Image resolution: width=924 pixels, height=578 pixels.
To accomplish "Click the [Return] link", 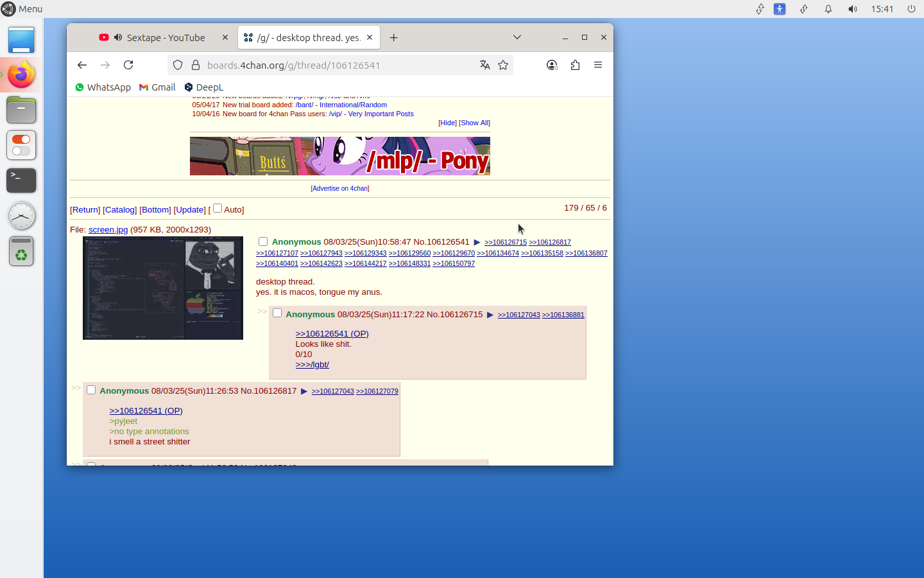I will [x=85, y=210].
